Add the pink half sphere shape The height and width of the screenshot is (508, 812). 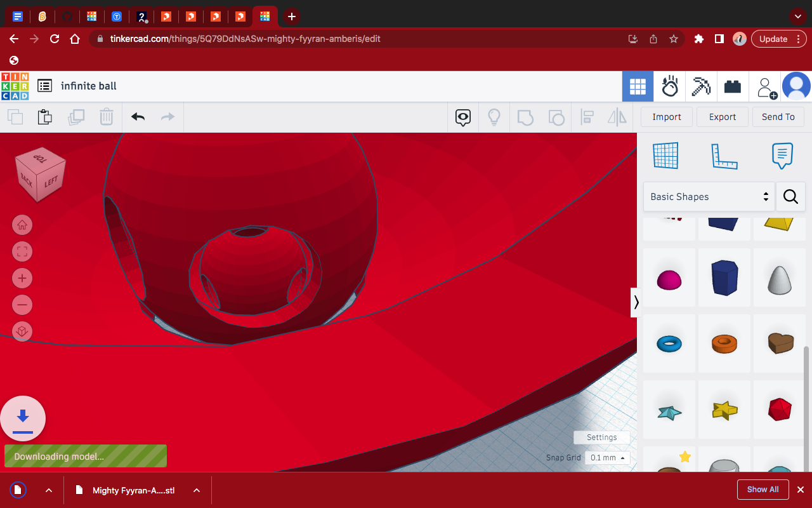[x=669, y=279]
